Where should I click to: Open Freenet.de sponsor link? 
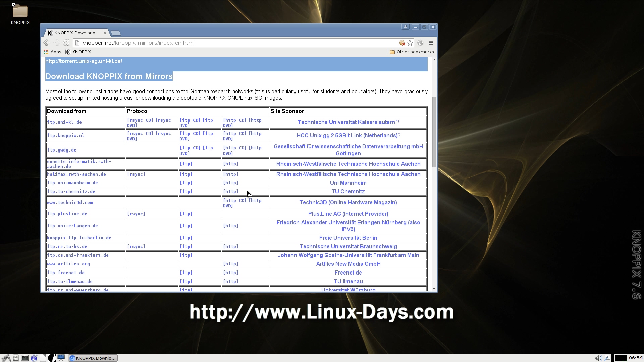(x=348, y=273)
